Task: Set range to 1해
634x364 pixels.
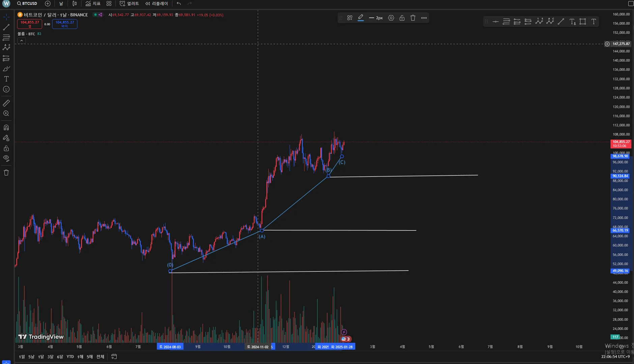Action: click(x=80, y=357)
